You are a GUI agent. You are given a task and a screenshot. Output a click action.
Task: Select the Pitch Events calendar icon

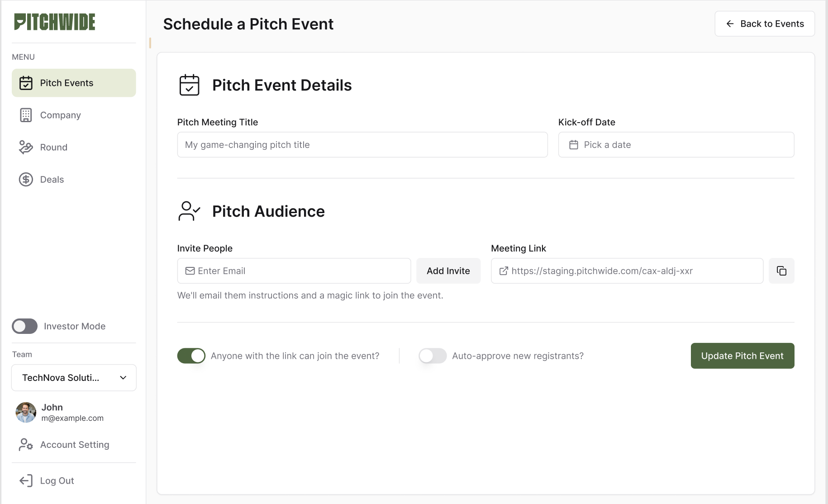26,83
